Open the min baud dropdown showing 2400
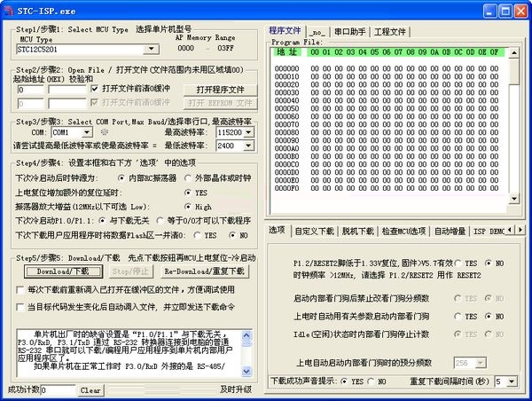 (248, 145)
